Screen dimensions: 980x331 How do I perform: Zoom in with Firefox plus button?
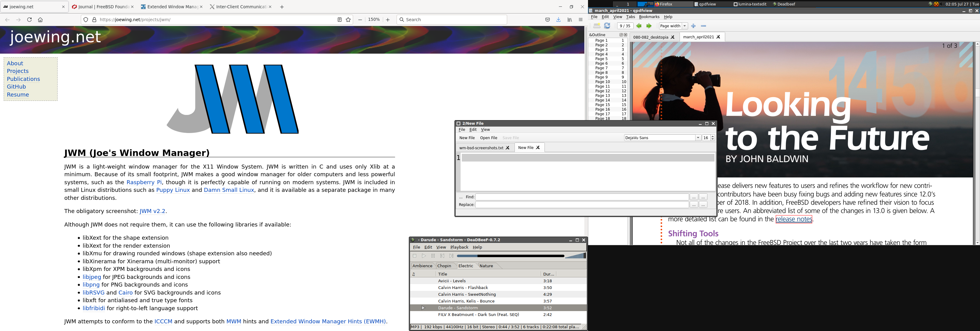388,20
